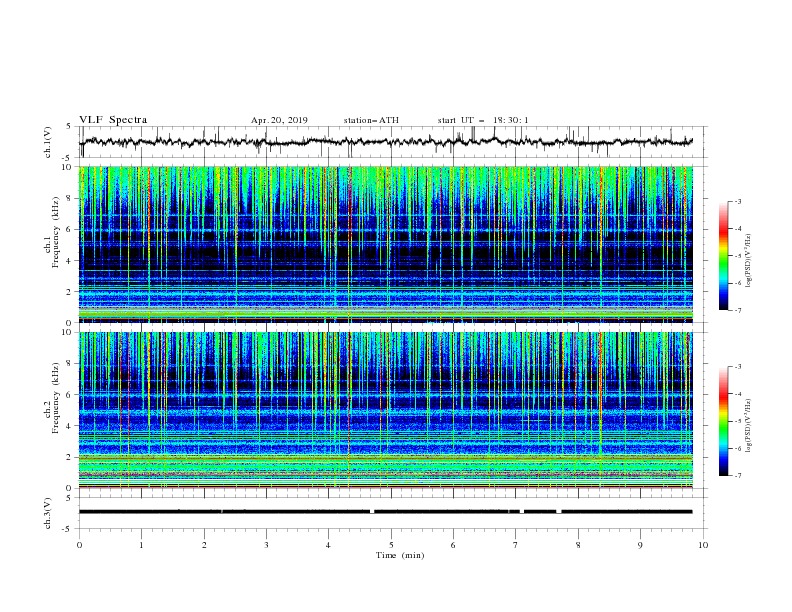The width and height of the screenshot is (792, 612).
Task: Click the ch.3 trace gap near 4.7 minutes
Action: (x=372, y=512)
